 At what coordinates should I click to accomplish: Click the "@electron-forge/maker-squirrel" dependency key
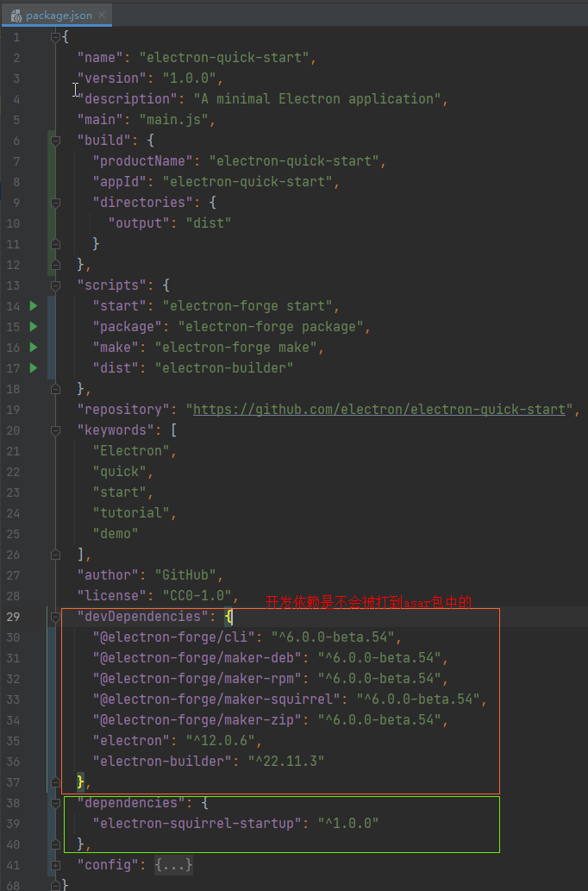[216, 700]
